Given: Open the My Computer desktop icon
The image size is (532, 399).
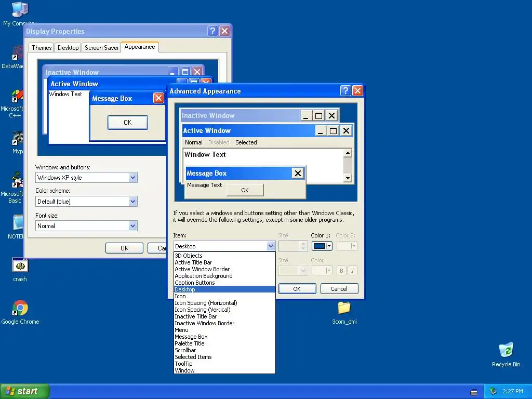Looking at the screenshot, I should pos(20,9).
